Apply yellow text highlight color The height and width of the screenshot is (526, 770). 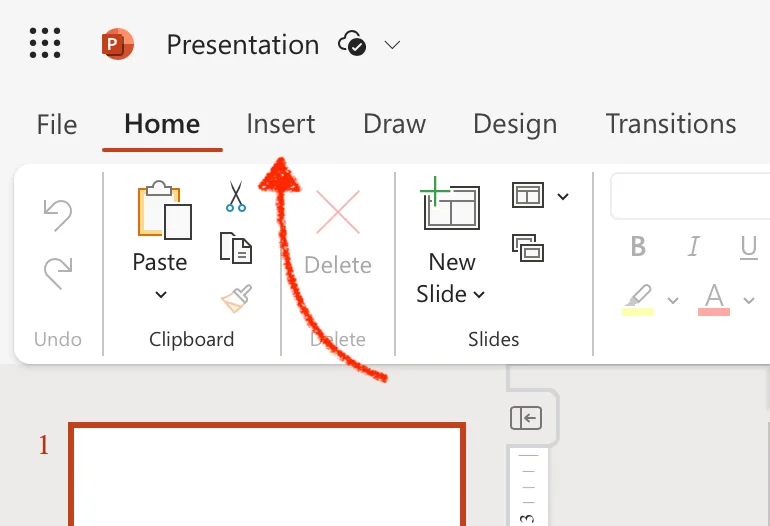pos(637,299)
